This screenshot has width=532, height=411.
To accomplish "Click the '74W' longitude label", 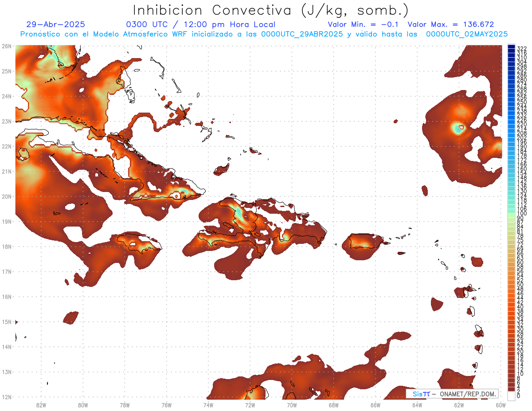I will click(208, 405).
